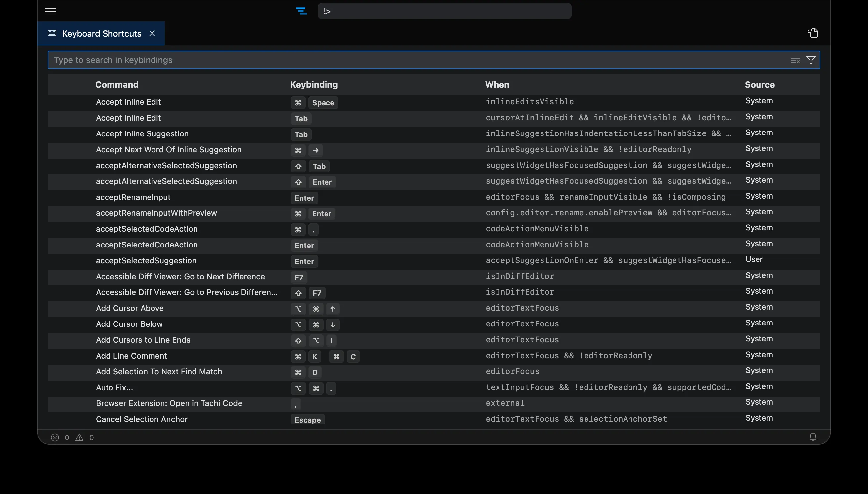868x494 pixels.
Task: Select the Add Line Comment row
Action: [x=131, y=356]
